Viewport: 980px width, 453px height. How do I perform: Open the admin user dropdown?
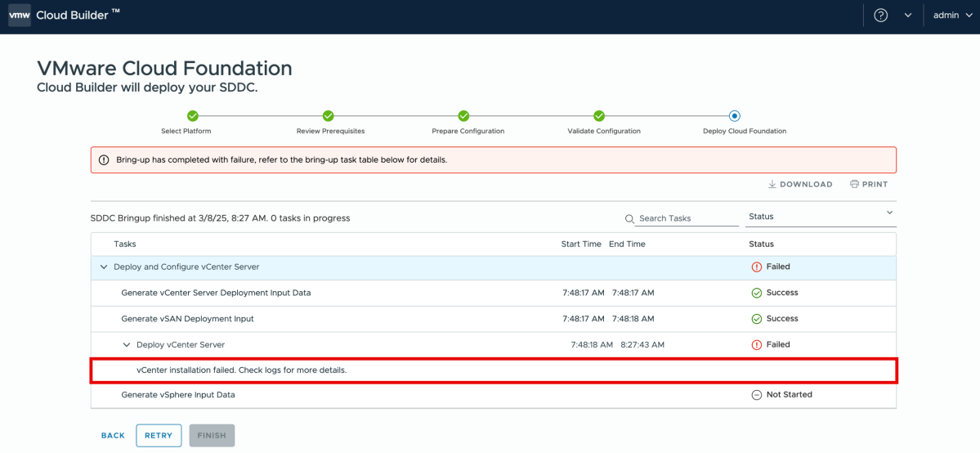(951, 16)
